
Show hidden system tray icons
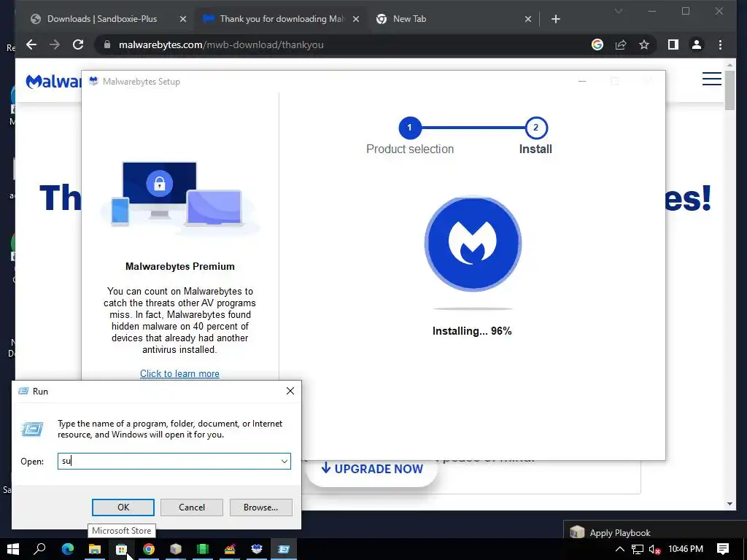pos(619,549)
